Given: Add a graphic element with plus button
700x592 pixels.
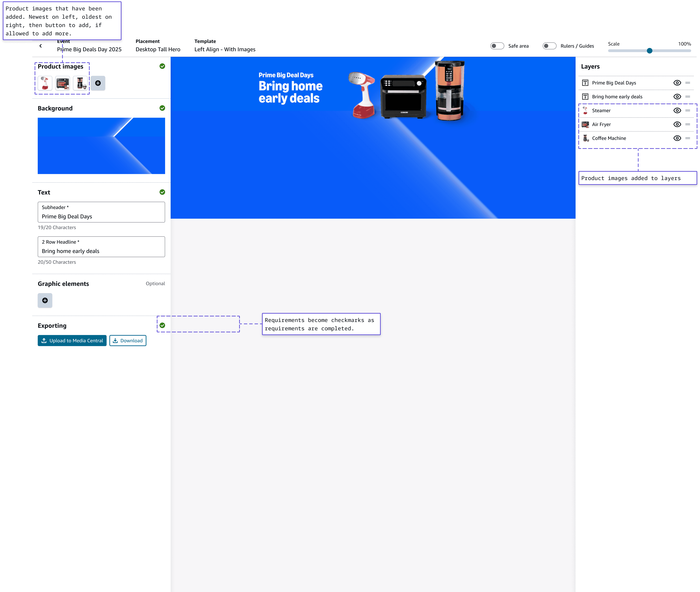Looking at the screenshot, I should pos(45,300).
